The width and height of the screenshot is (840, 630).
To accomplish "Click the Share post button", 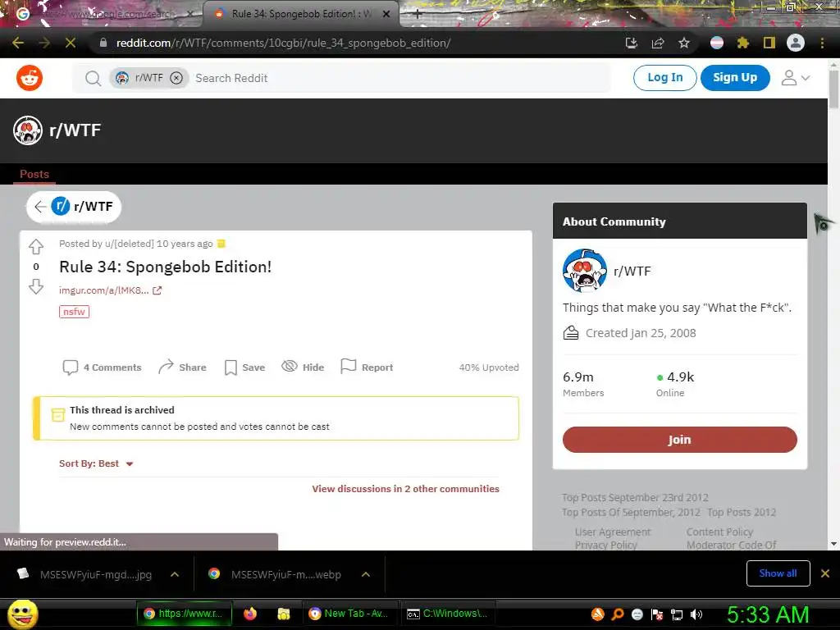I will click(182, 367).
